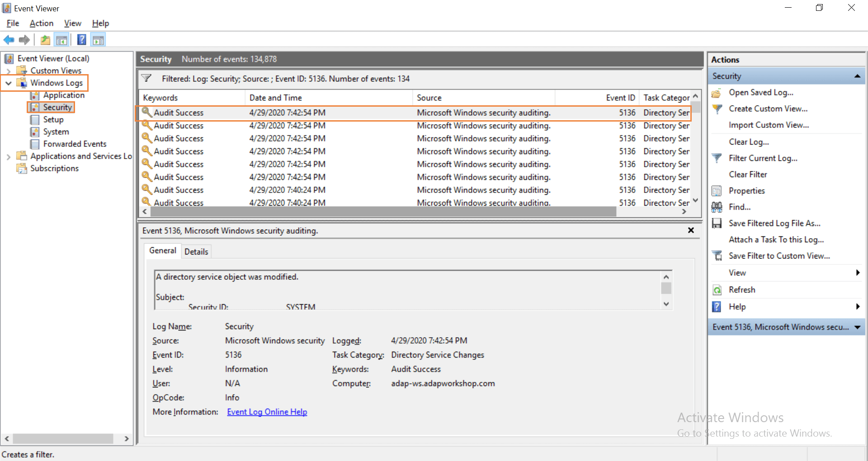Open the Action menu
This screenshot has width=868, height=461.
pos(42,23)
